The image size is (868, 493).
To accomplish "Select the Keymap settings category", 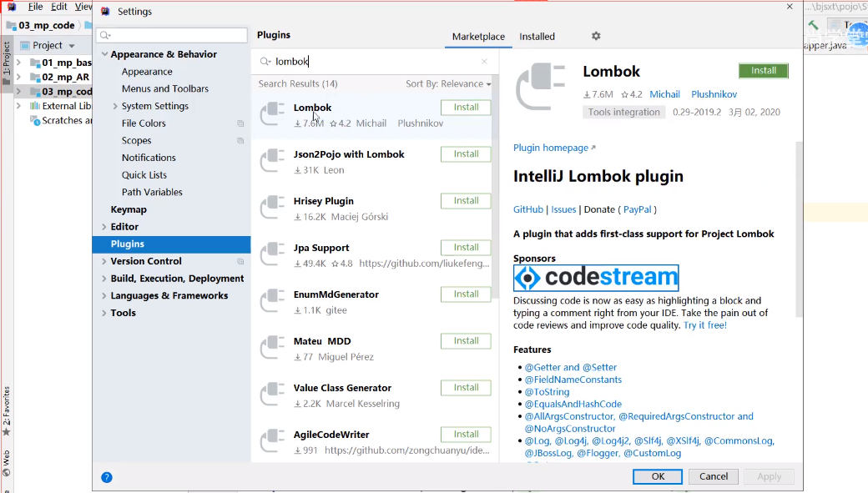I will click(129, 209).
